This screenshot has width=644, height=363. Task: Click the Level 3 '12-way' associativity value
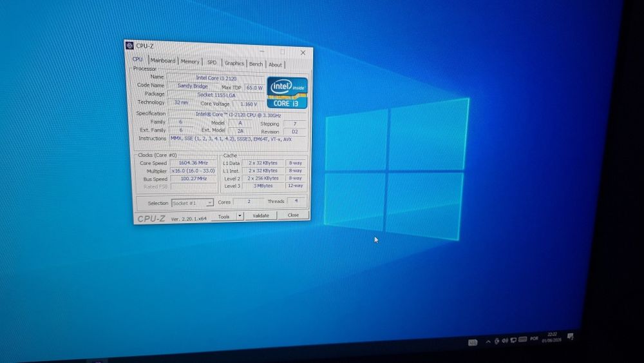[x=296, y=186]
